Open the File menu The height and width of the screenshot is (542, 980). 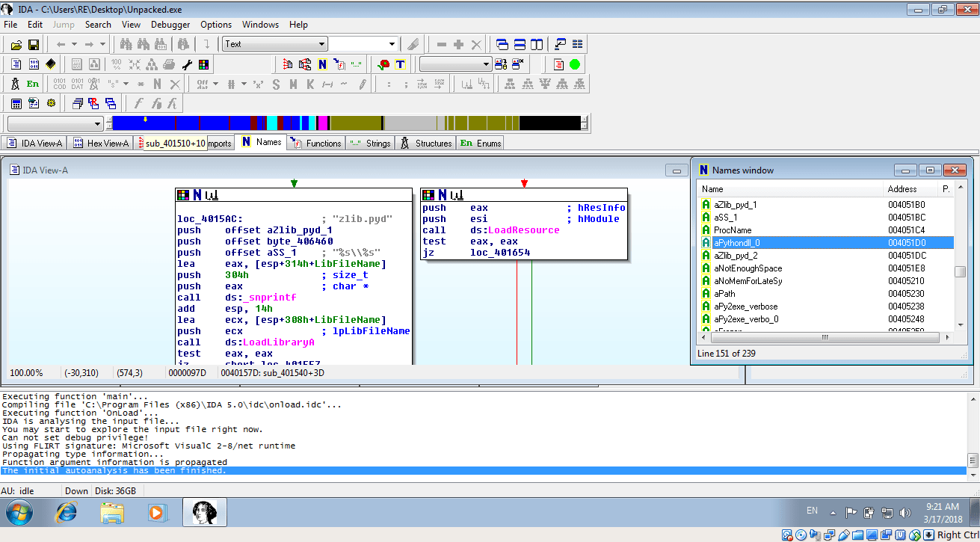coord(10,25)
